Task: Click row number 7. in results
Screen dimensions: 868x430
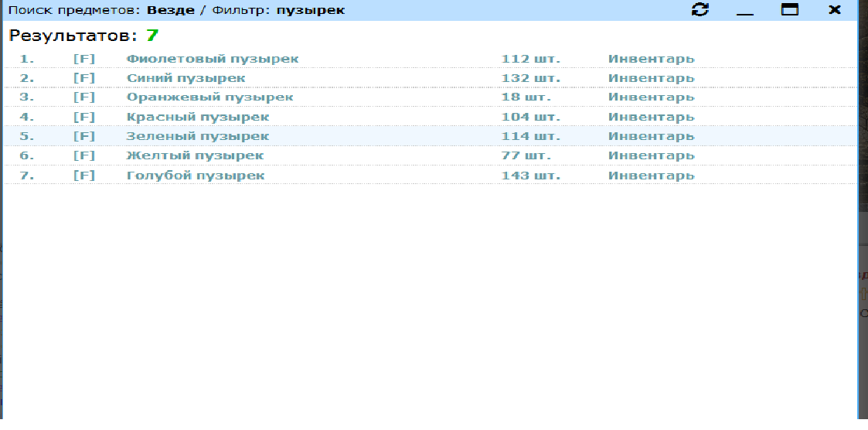Action: point(27,176)
